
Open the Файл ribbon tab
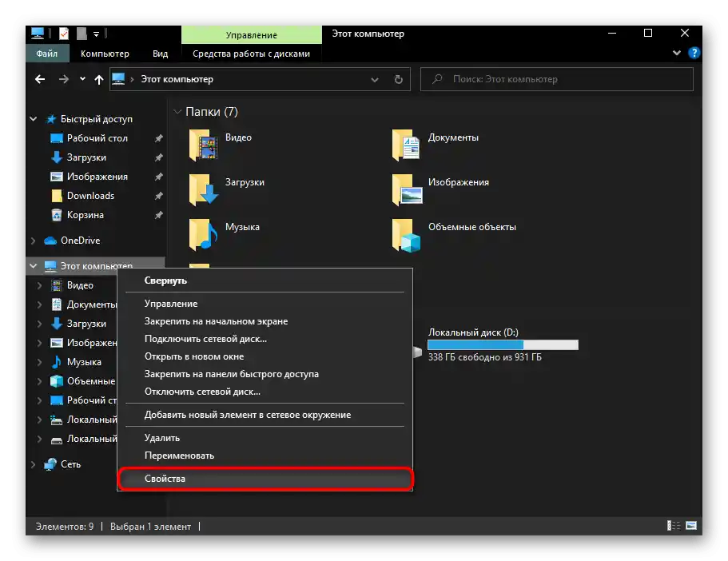coord(47,54)
